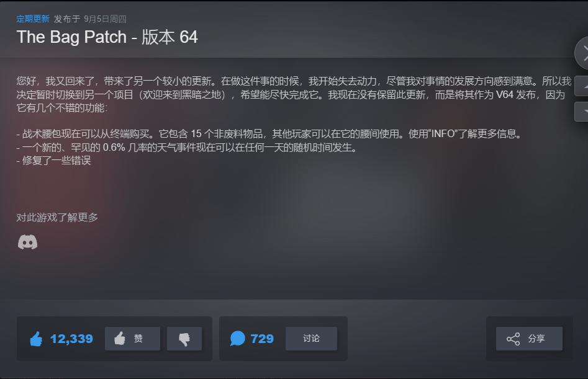588x379 pixels.
Task: Go to next announcement with down arrow
Action: click(x=582, y=111)
